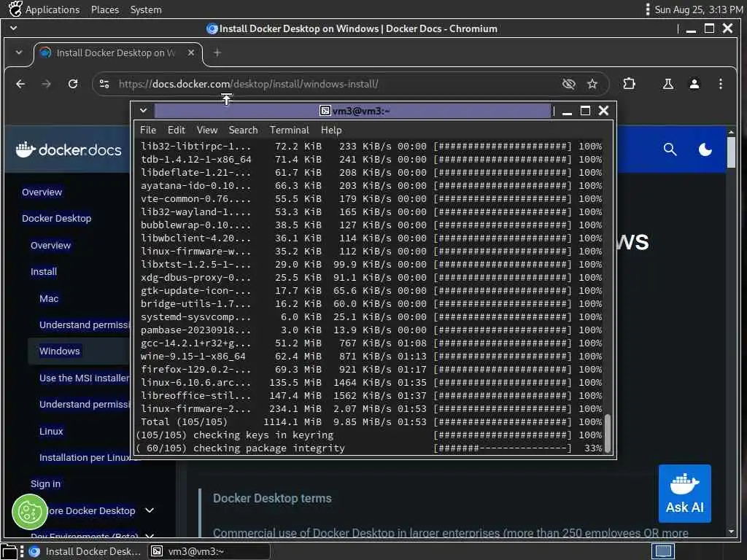The image size is (747, 560).
Task: Click the terminal title bar vm3@vm3:~
Action: tap(352, 111)
